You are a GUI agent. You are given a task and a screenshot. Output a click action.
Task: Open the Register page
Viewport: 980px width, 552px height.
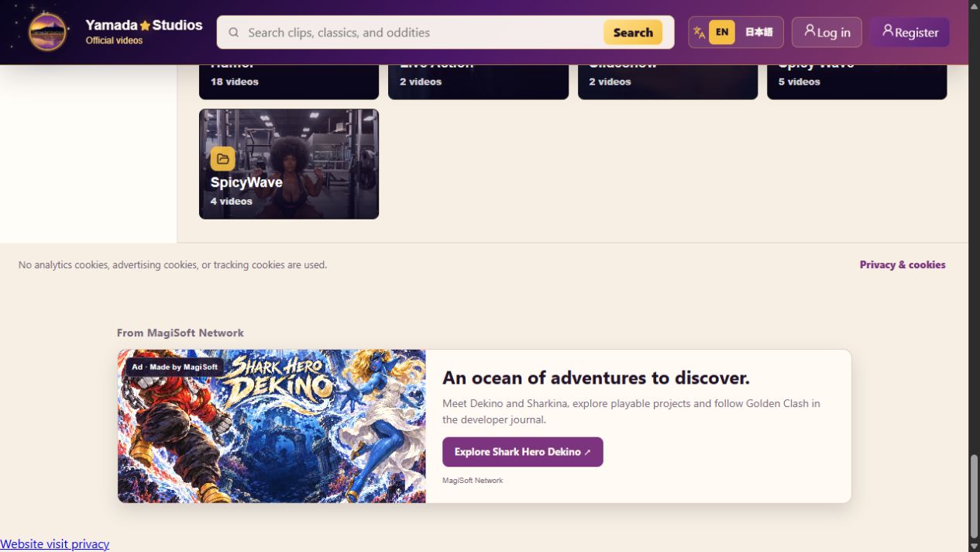[x=910, y=33]
